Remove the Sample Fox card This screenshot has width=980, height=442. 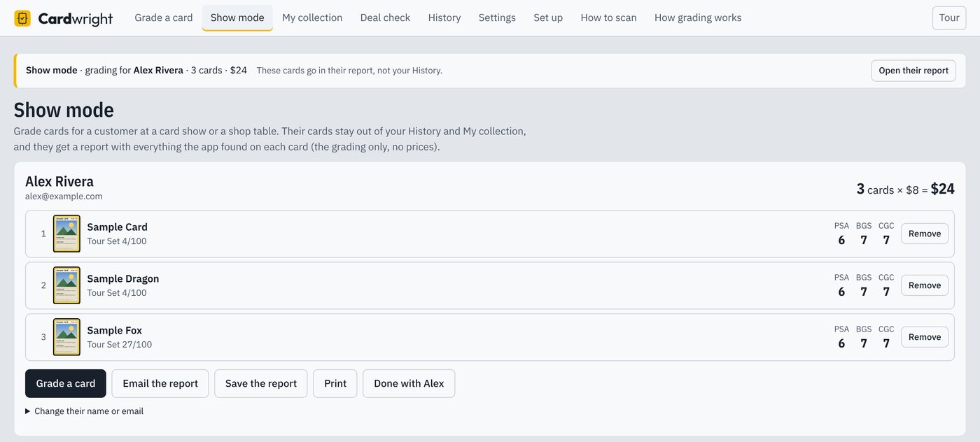point(925,337)
